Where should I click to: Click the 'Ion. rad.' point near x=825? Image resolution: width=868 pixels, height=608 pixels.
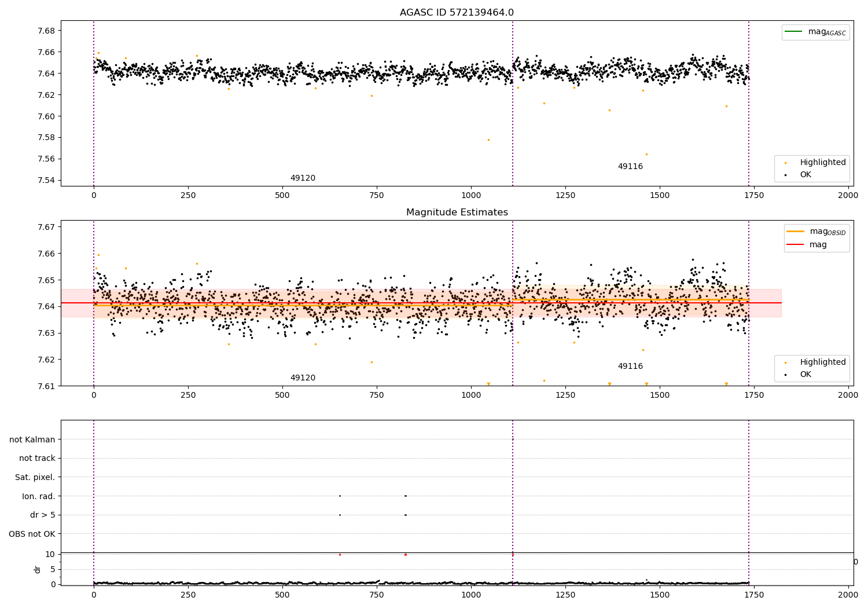pyautogui.click(x=406, y=496)
